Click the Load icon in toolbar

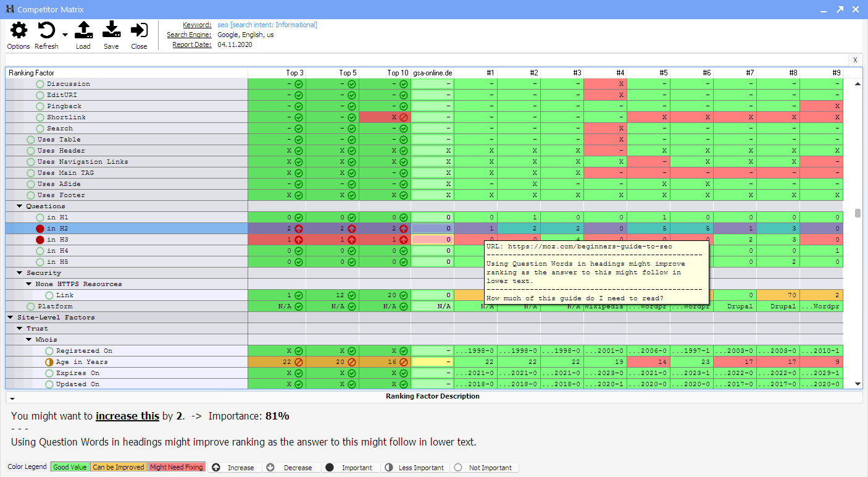(83, 30)
